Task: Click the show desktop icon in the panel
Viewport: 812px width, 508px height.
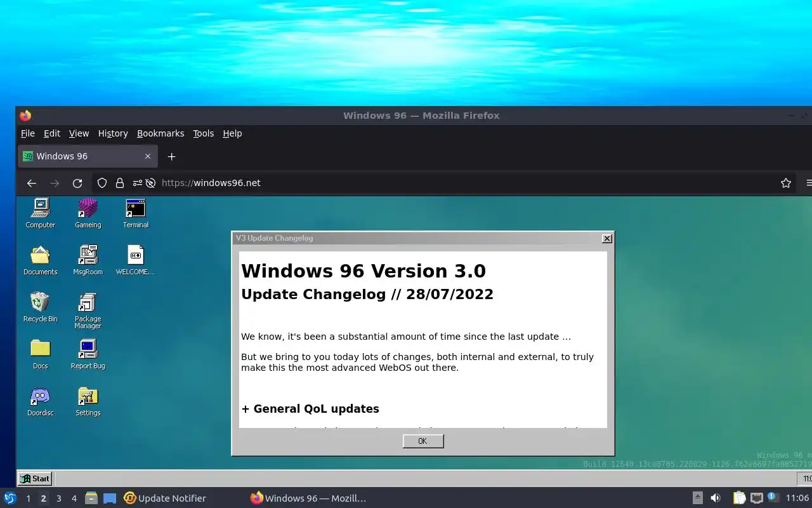Action: tap(109, 498)
